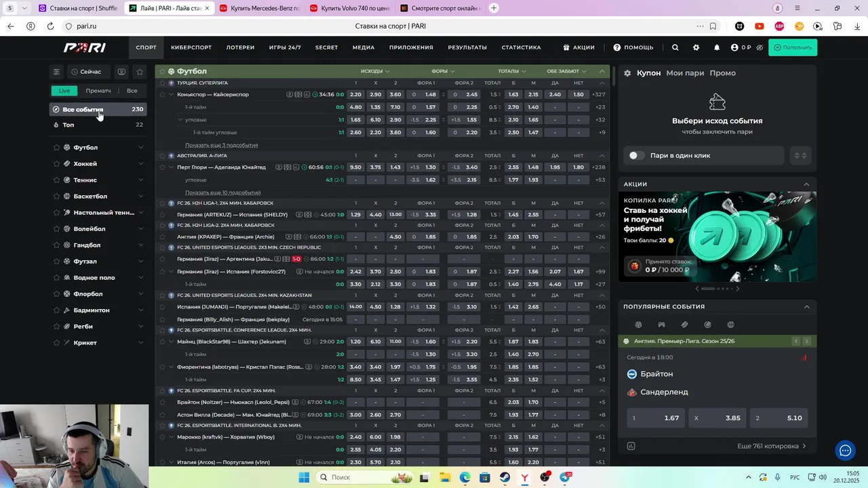Collapse Популярные события panel
The height and width of the screenshot is (488, 868).
[x=806, y=307]
